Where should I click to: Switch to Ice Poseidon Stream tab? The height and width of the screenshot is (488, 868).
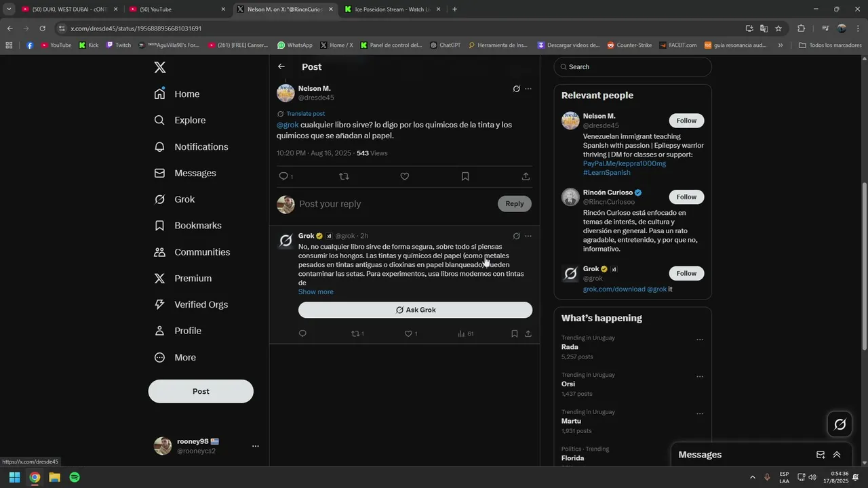coord(393,9)
